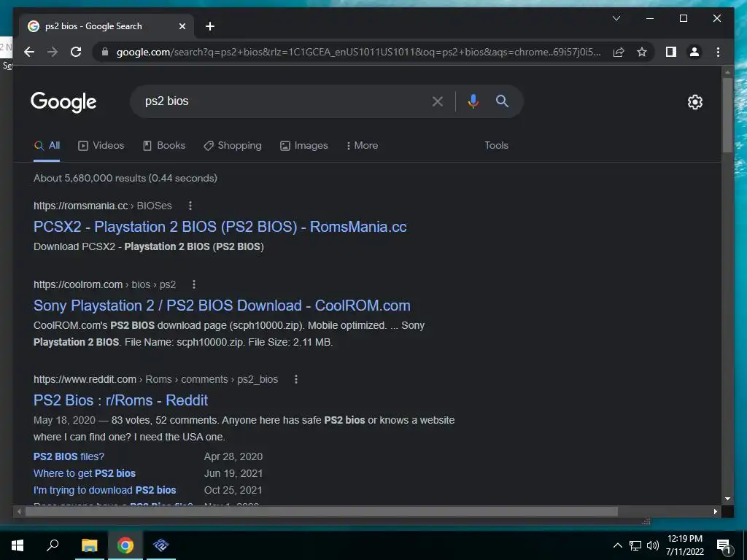Image resolution: width=747 pixels, height=560 pixels.
Task: Open options for the romsmania.cc result
Action: [190, 206]
